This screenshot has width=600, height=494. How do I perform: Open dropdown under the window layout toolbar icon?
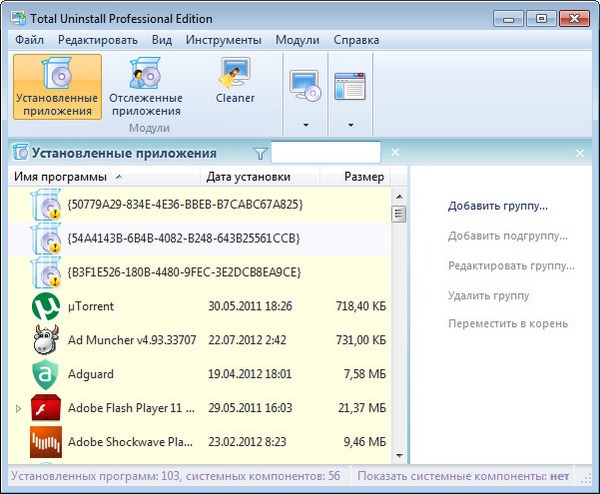pos(350,125)
